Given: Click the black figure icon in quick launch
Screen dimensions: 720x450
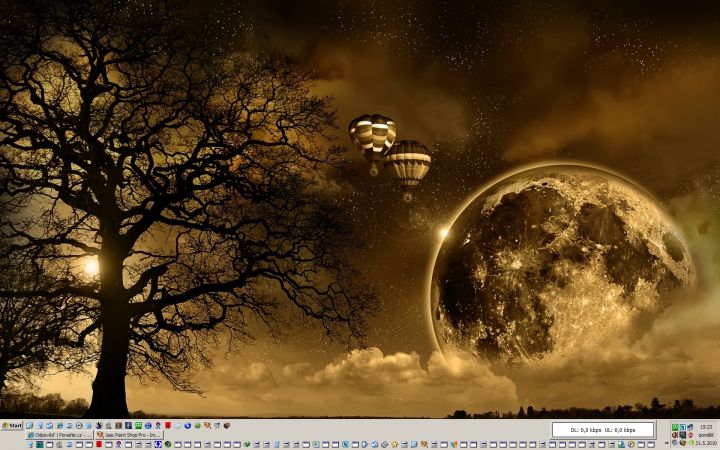Looking at the screenshot, I should pos(99,426).
